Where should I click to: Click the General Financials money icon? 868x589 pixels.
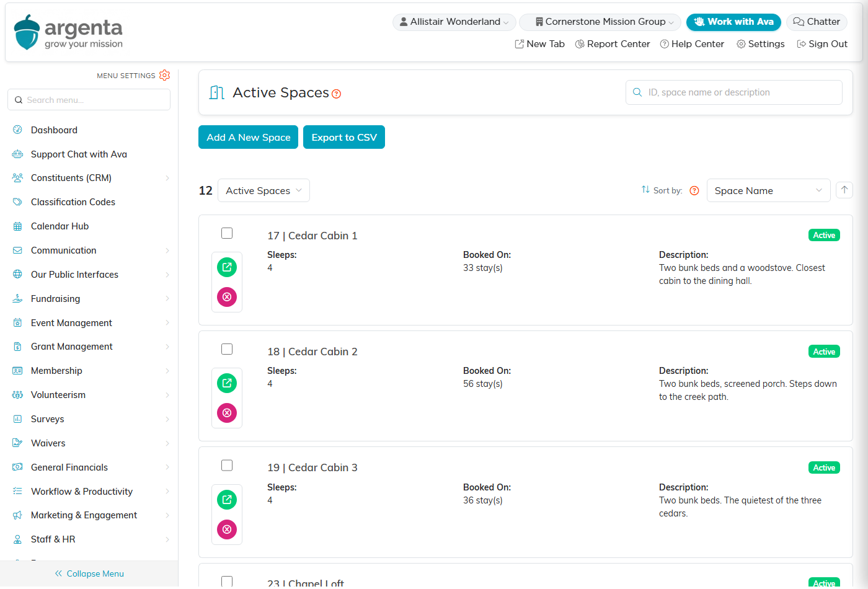point(17,467)
